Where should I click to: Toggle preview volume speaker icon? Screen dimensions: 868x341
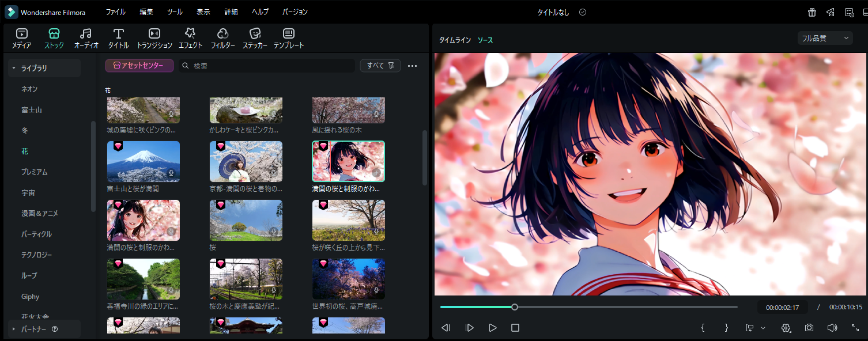tap(832, 328)
